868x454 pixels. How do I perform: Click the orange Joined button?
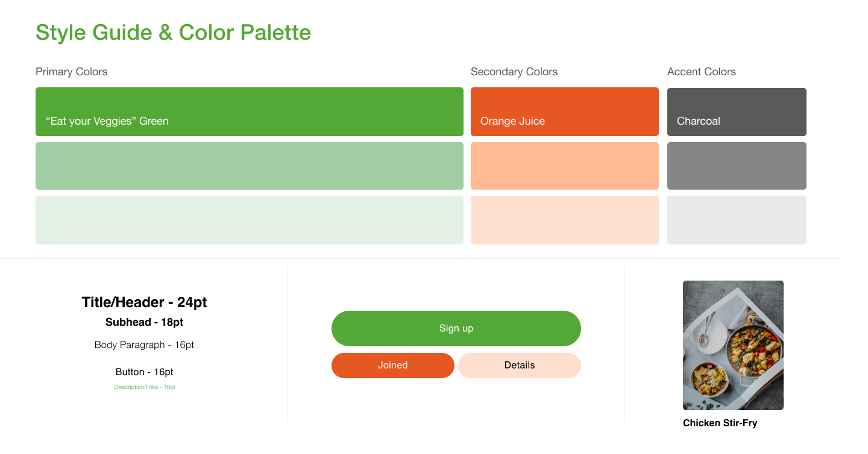[393, 365]
